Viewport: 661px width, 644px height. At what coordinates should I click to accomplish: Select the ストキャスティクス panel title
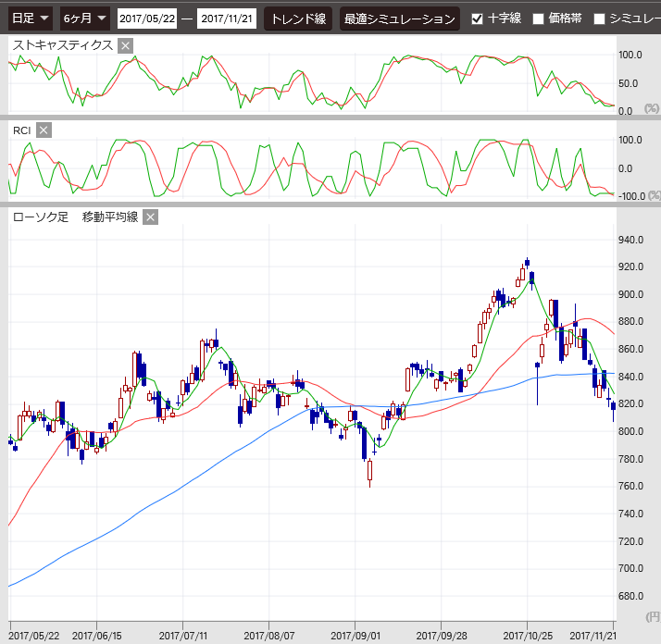(x=63, y=45)
